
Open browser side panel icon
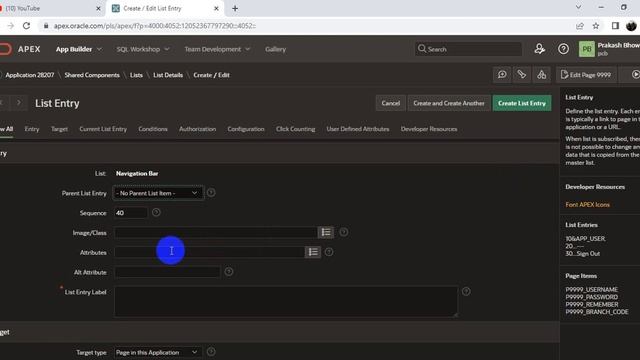click(x=615, y=26)
